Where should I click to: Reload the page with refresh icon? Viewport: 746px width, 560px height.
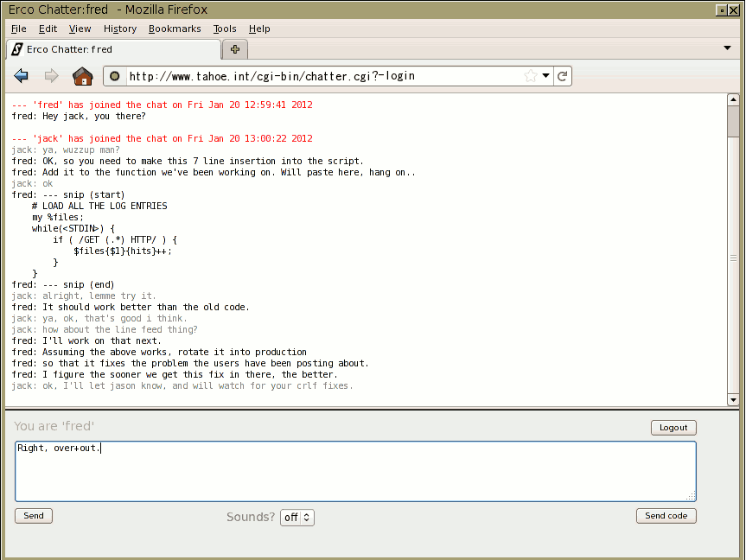(563, 76)
